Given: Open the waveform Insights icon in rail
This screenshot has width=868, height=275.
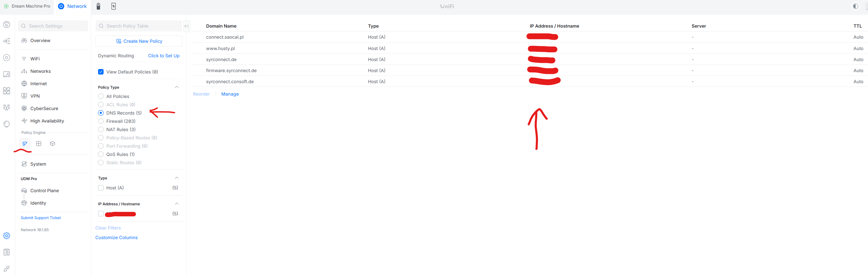Looking at the screenshot, I should pos(7,107).
